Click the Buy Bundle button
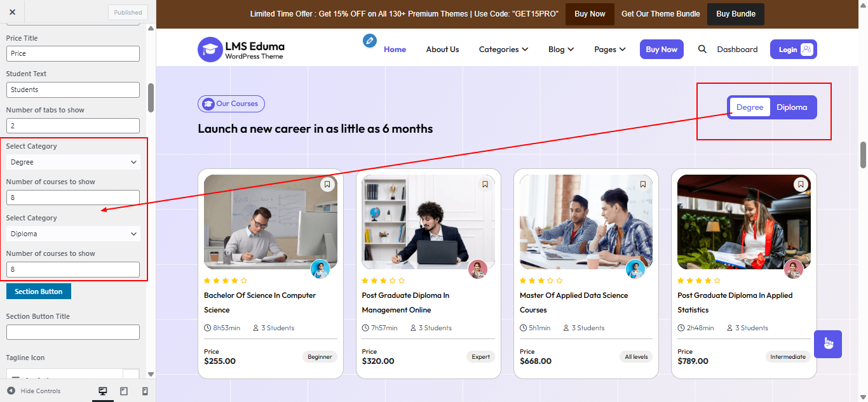Image resolution: width=868 pixels, height=402 pixels. (x=735, y=13)
